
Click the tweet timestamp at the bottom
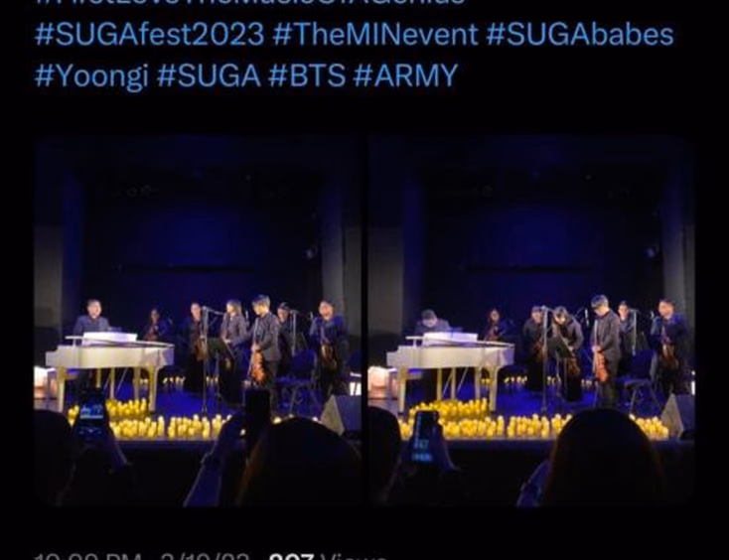pos(142,557)
